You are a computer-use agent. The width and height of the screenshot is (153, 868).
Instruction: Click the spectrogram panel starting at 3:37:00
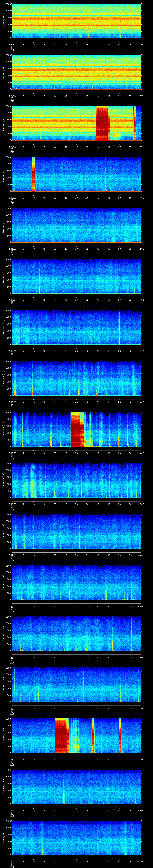[77, 21]
